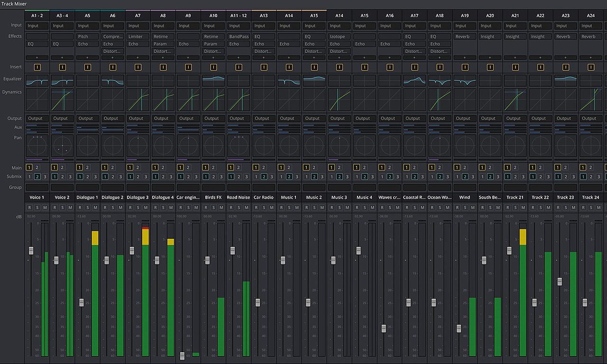Open the Izotope effect slot

click(x=339, y=36)
